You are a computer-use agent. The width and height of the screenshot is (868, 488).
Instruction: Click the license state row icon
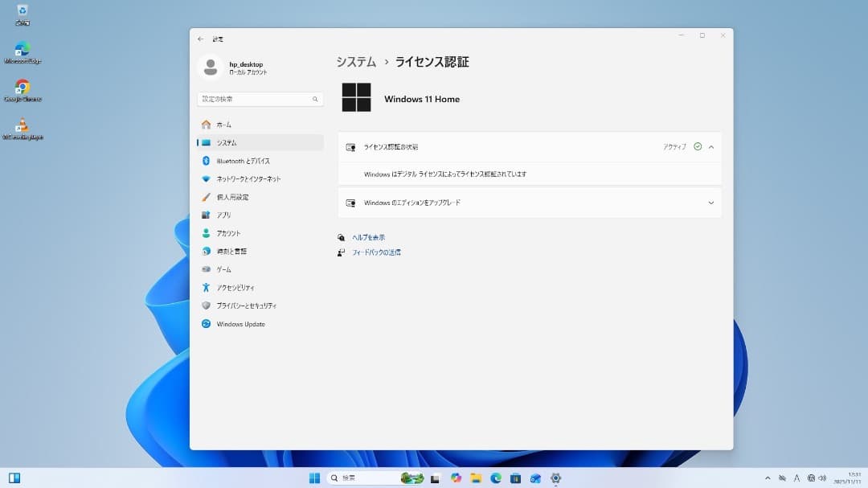coord(350,147)
